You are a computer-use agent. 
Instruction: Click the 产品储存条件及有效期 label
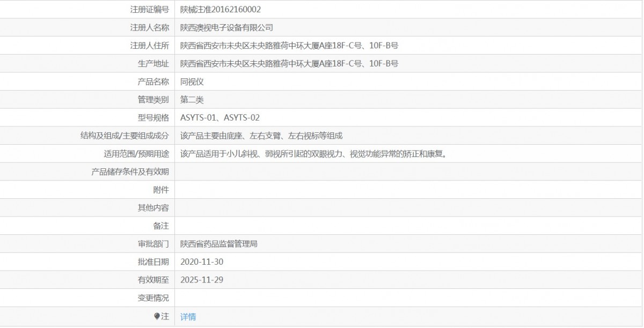(x=130, y=172)
